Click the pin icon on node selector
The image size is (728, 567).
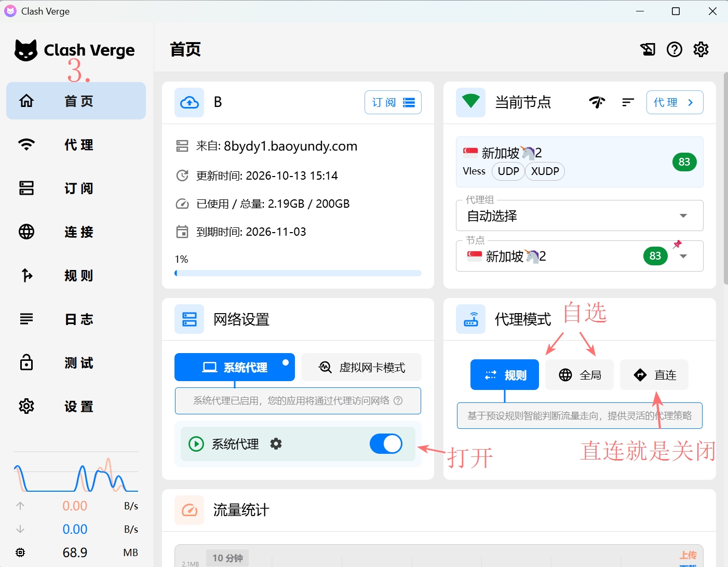677,244
